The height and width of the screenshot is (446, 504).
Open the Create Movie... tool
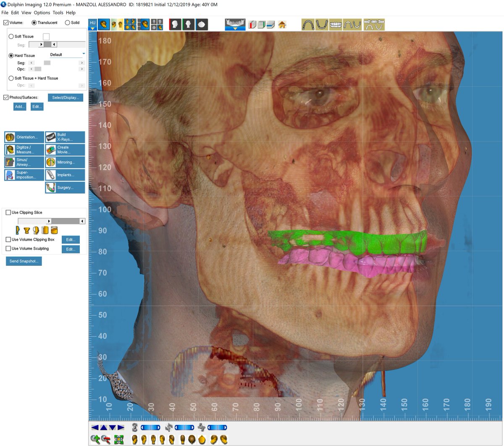[65, 150]
